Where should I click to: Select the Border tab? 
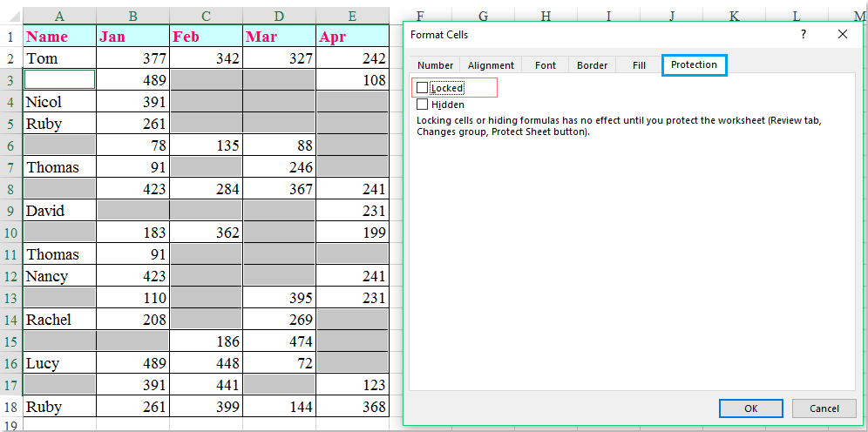click(592, 65)
